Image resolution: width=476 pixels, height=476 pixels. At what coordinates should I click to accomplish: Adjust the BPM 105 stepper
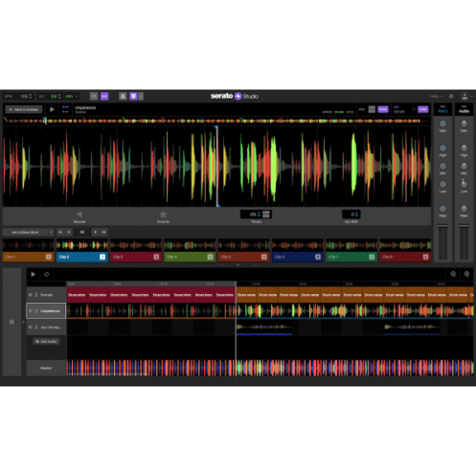pyautogui.click(x=31, y=96)
